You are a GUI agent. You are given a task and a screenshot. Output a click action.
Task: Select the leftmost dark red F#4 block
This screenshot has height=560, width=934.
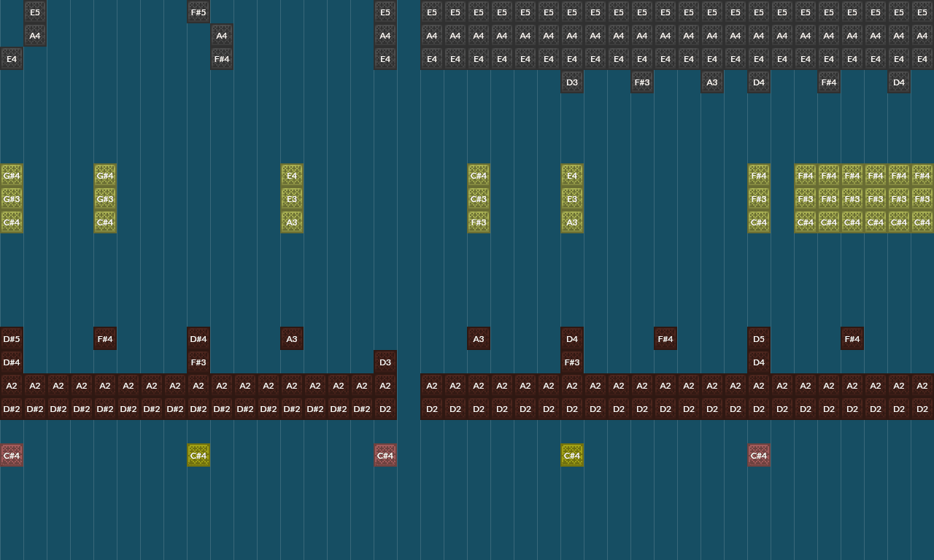tap(105, 339)
